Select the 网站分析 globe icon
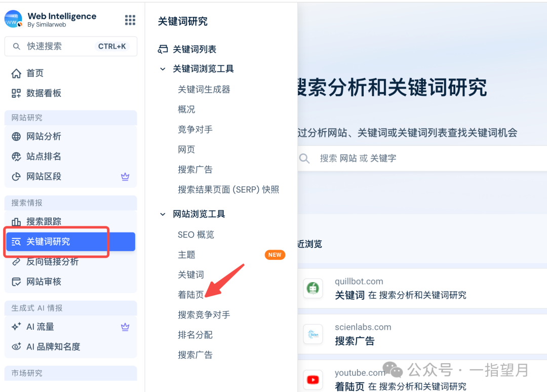Viewport: 547px width, 392px height. (17, 136)
